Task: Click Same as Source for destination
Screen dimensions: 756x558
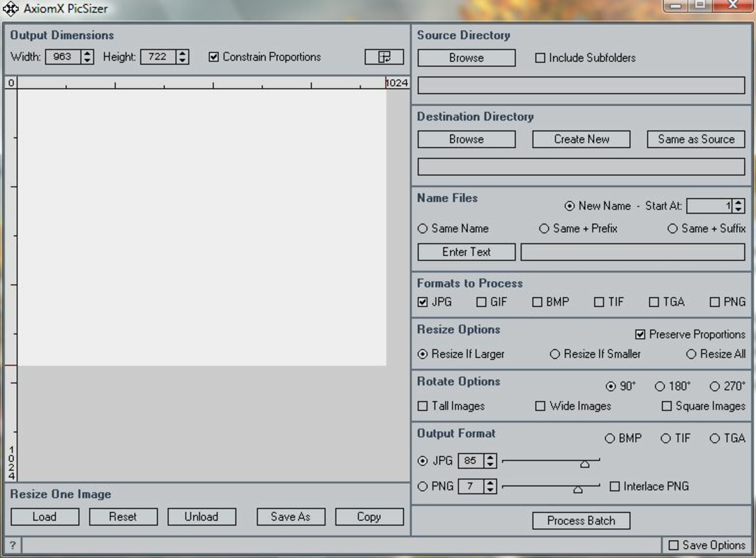Action: pos(695,139)
